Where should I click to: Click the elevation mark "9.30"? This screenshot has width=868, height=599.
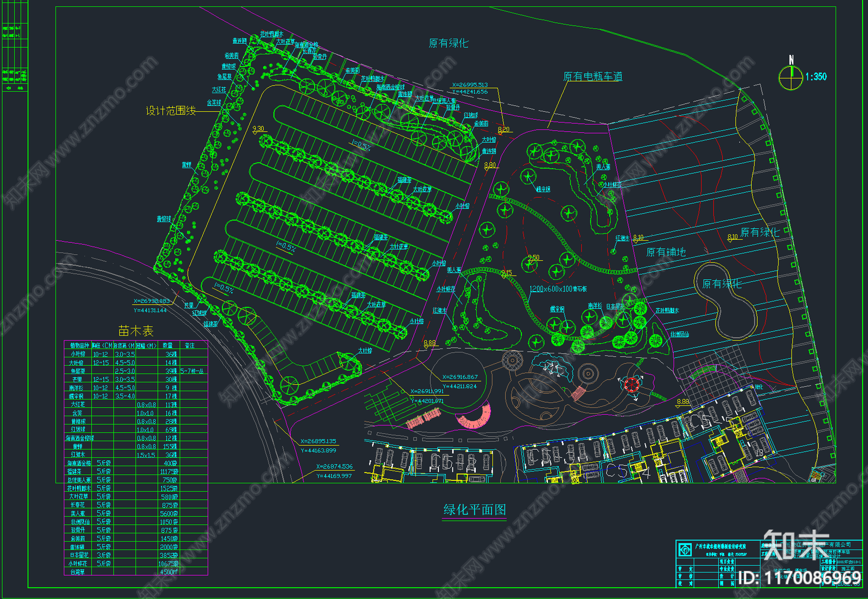259,128
